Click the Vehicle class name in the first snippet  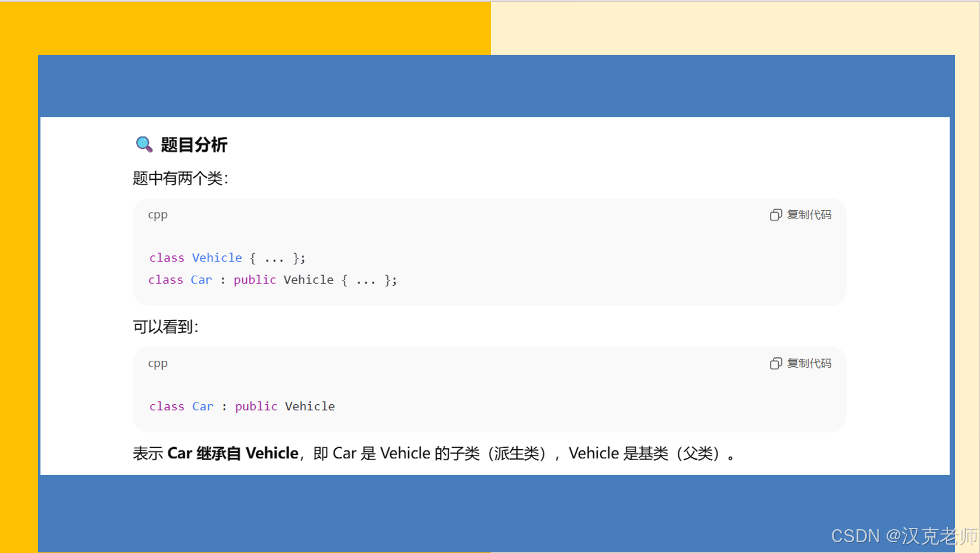click(x=217, y=258)
